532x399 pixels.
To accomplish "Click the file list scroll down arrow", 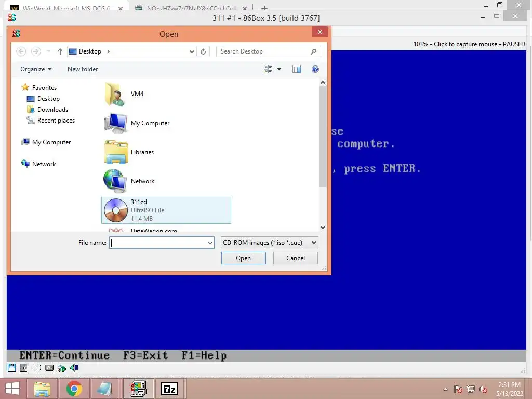I will click(x=323, y=228).
